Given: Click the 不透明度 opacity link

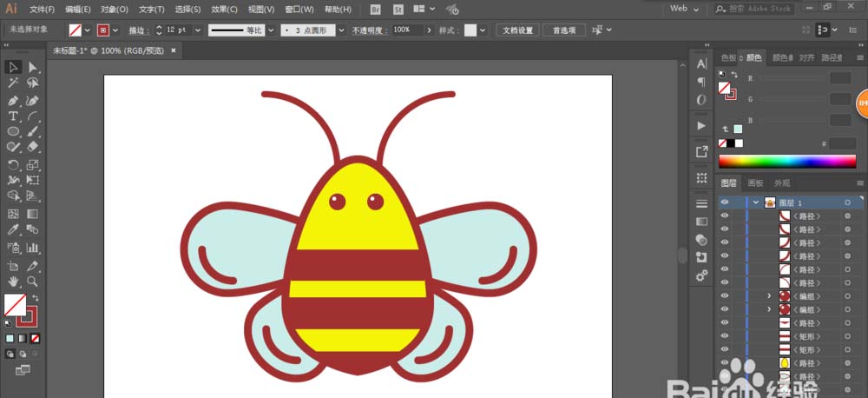Looking at the screenshot, I should 370,30.
